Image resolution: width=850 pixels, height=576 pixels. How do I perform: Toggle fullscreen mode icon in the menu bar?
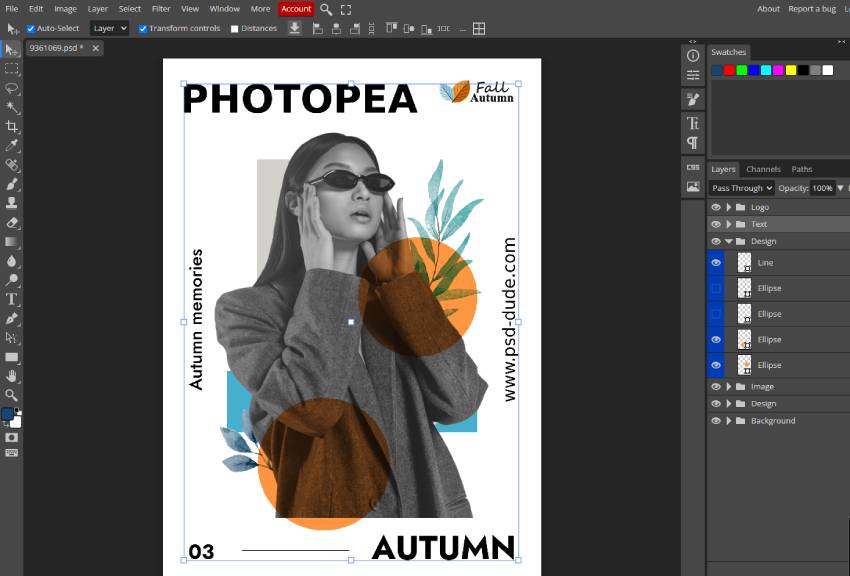346,9
